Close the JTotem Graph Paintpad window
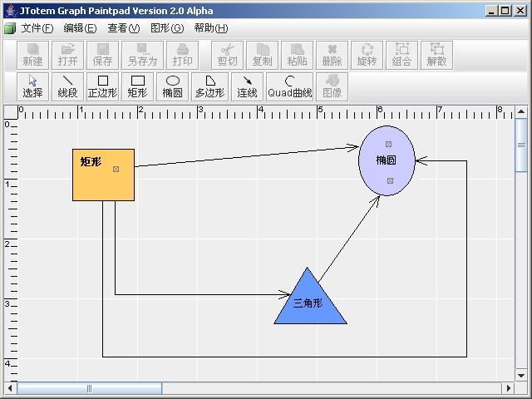The width and height of the screenshot is (532, 399). 520,11
